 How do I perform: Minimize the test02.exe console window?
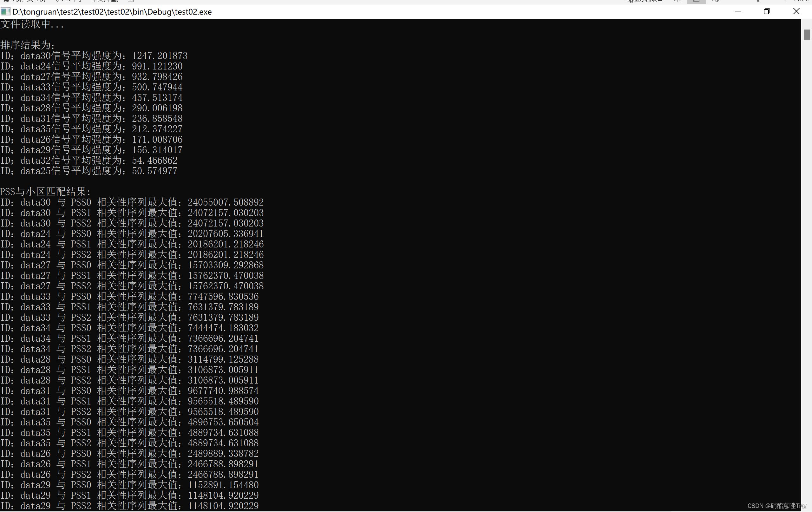click(x=738, y=11)
